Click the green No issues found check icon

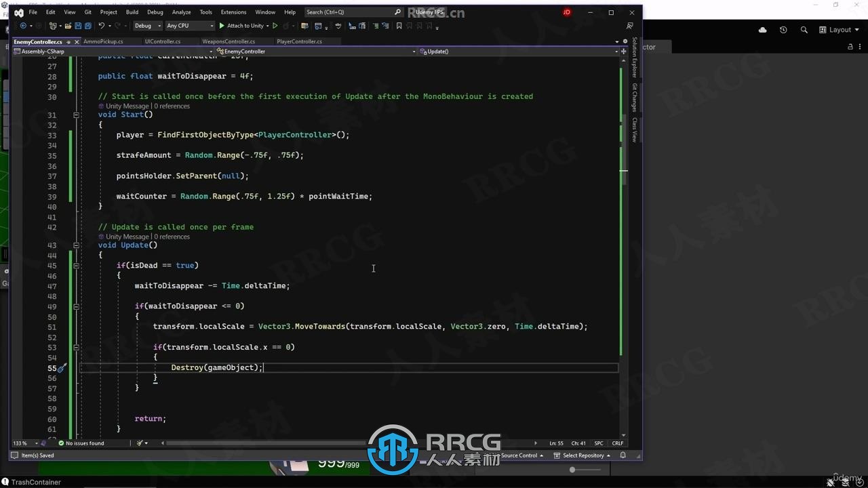(61, 443)
